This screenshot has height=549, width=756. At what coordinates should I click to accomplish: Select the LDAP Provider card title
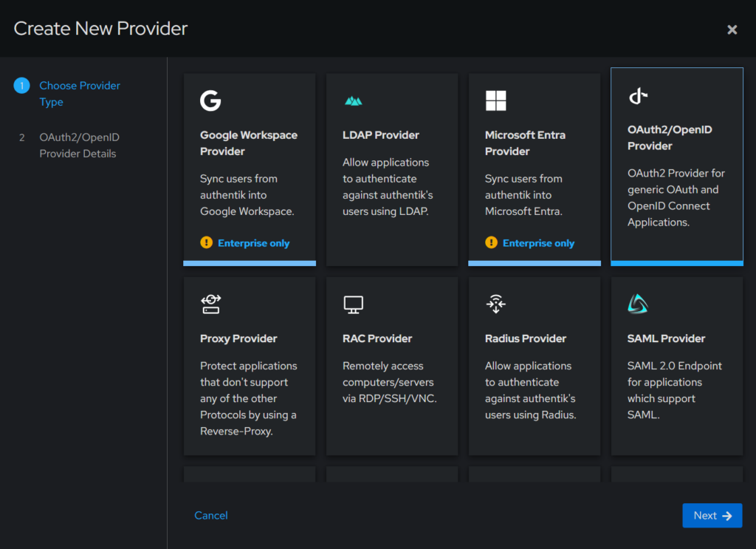pos(381,135)
